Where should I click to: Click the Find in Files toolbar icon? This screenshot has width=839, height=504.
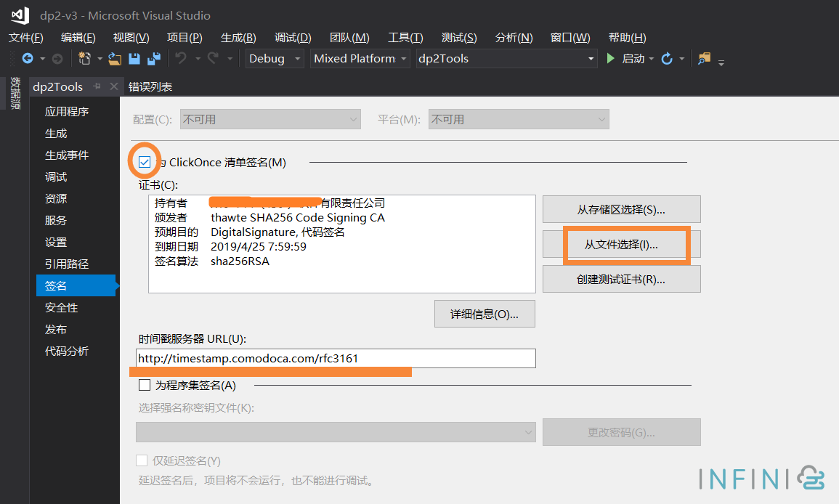(703, 58)
